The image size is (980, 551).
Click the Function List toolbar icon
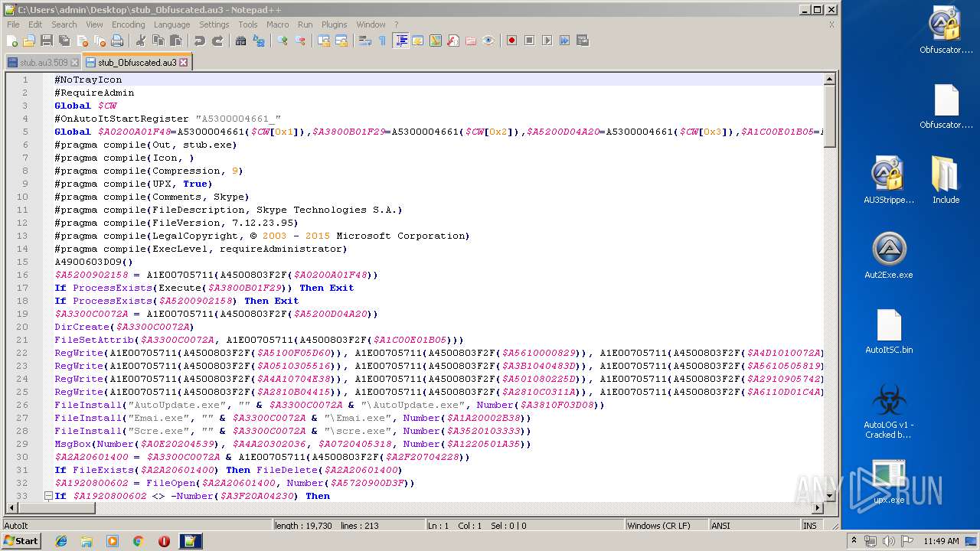[x=453, y=41]
